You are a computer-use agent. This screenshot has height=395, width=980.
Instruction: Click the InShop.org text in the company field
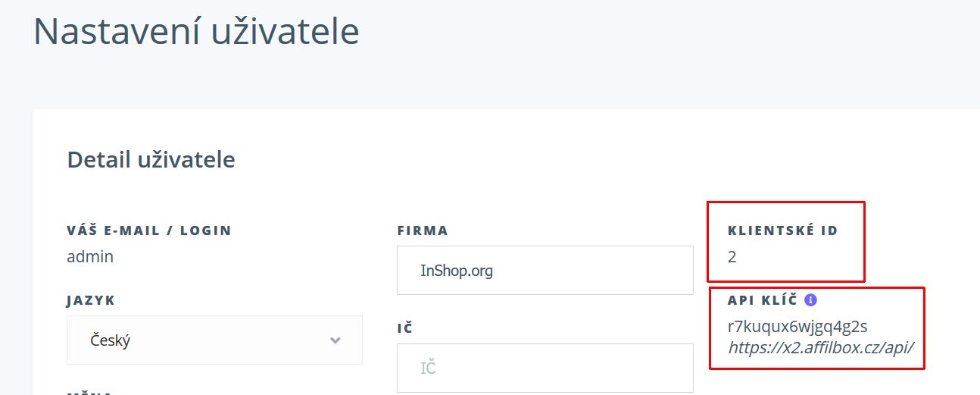click(457, 271)
